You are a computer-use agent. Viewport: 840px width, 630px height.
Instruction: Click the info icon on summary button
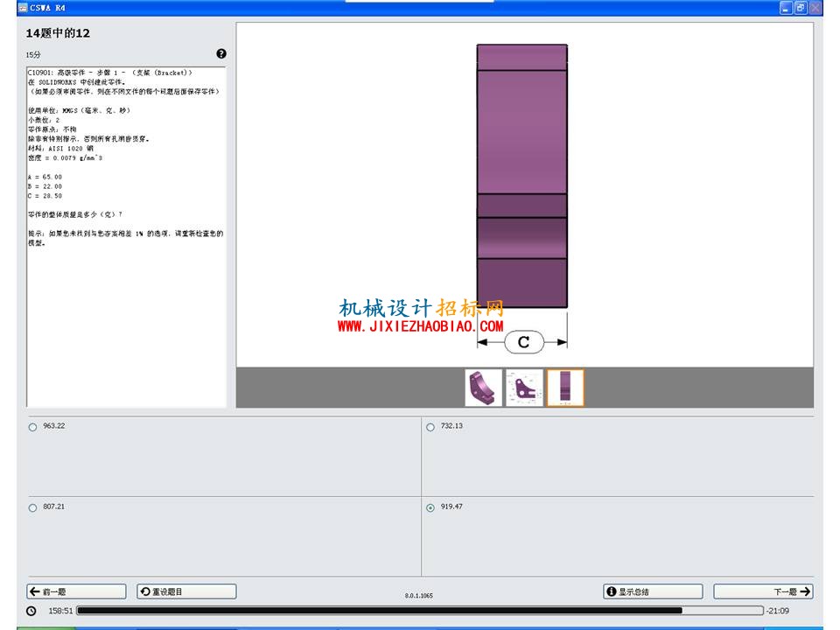[x=612, y=591]
